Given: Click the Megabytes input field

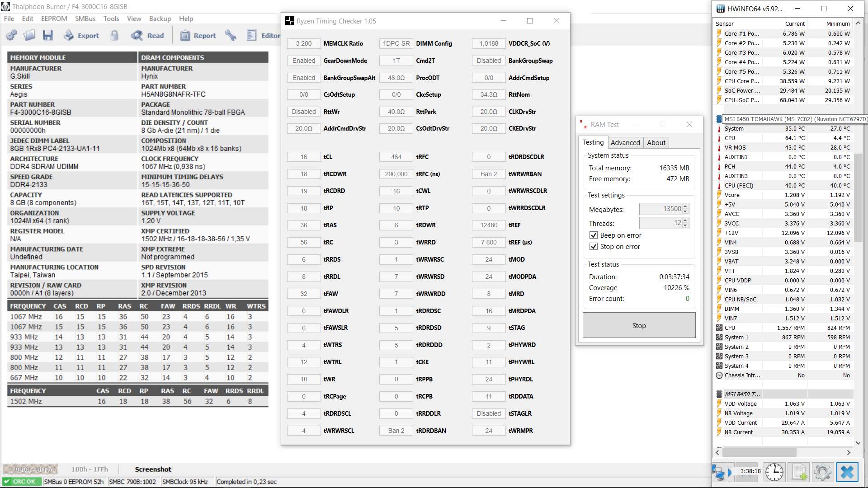Looking at the screenshot, I should [x=660, y=209].
